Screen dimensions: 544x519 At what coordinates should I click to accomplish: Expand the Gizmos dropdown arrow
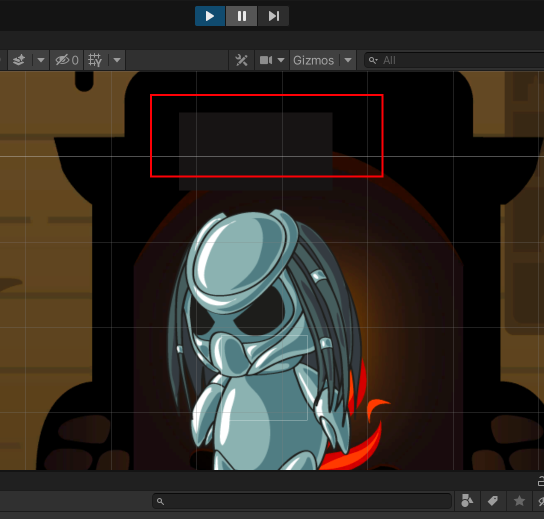(348, 60)
